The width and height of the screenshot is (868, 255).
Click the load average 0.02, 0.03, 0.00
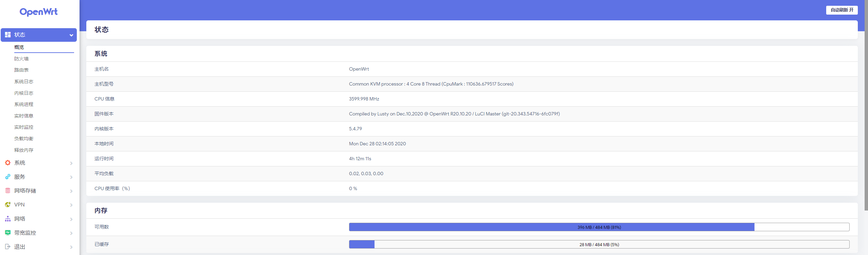pyautogui.click(x=366, y=174)
